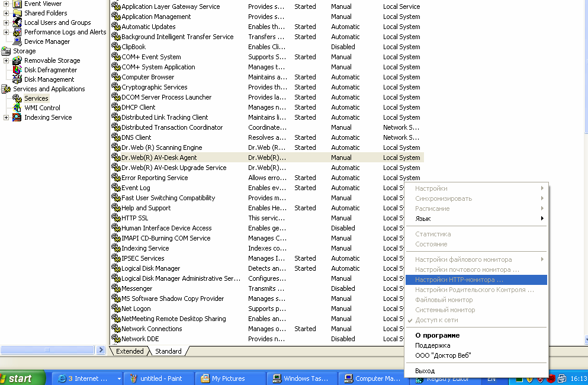The image size is (588, 385).
Task: Click the Services and Applications icon
Action: [x=6, y=89]
